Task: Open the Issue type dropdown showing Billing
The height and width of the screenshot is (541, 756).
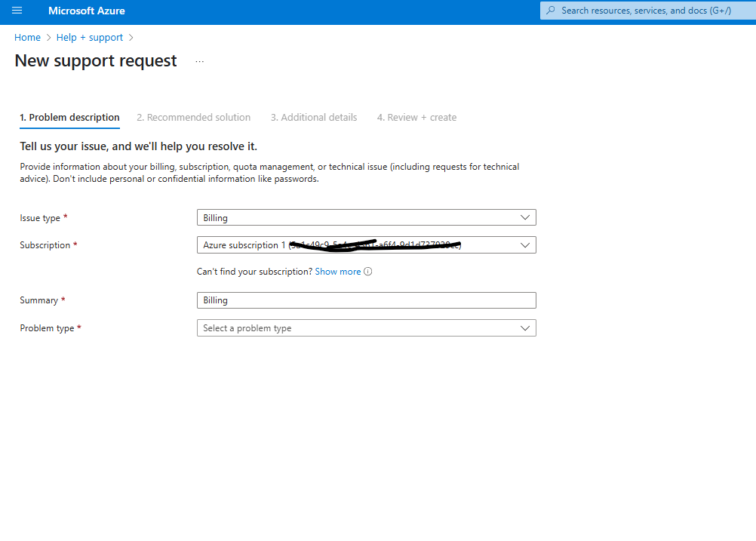Action: (x=367, y=217)
